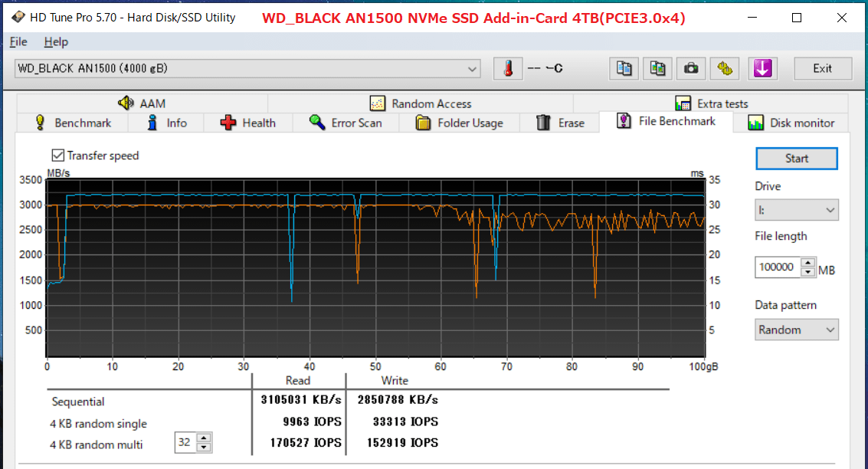Expand the Drive letter dropdown

[x=797, y=210]
